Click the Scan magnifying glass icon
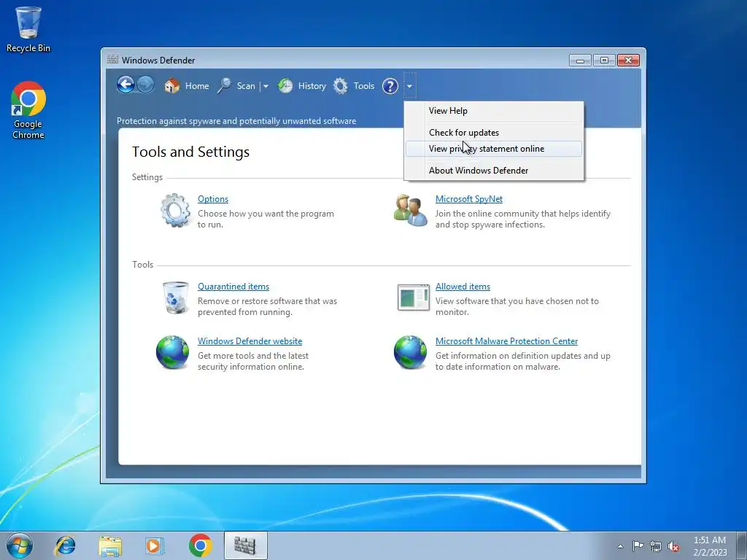Screen dimensions: 747x560 (x=224, y=86)
